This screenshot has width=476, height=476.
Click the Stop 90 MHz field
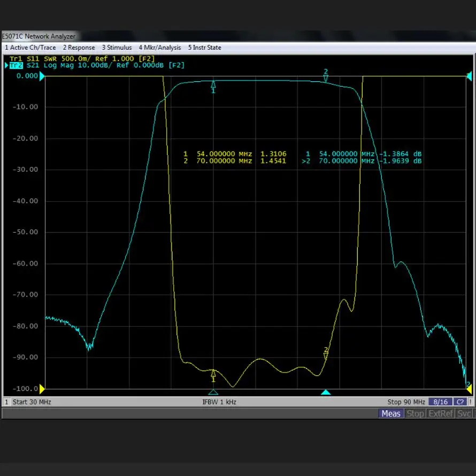(406, 402)
